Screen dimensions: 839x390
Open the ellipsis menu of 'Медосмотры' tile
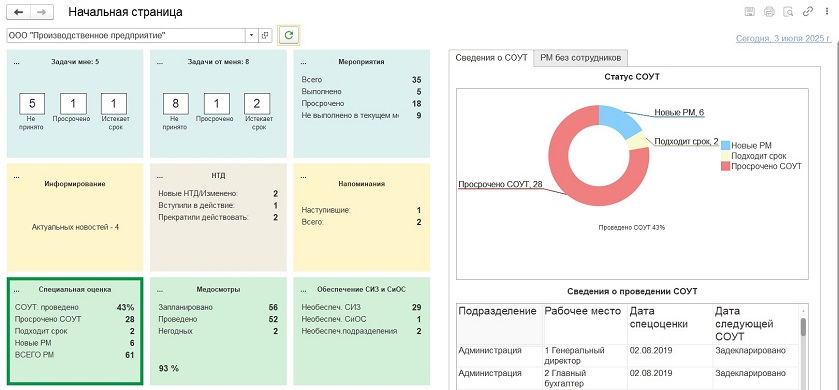pyautogui.click(x=160, y=289)
